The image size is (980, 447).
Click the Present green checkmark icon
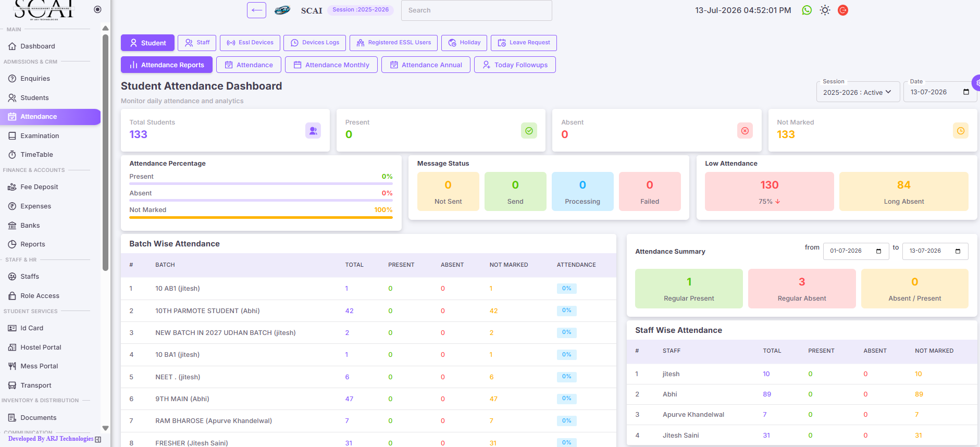coord(529,131)
